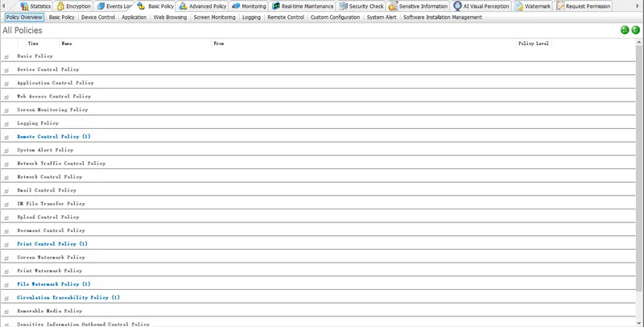Click the "Print Watermark Policy" row text
Screen dimensions: 644x327
pyautogui.click(x=49, y=271)
